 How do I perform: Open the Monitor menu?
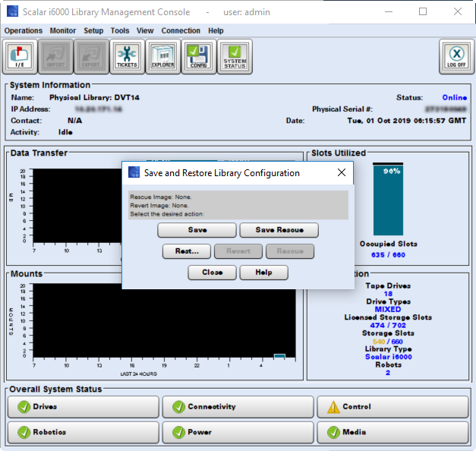[x=63, y=30]
